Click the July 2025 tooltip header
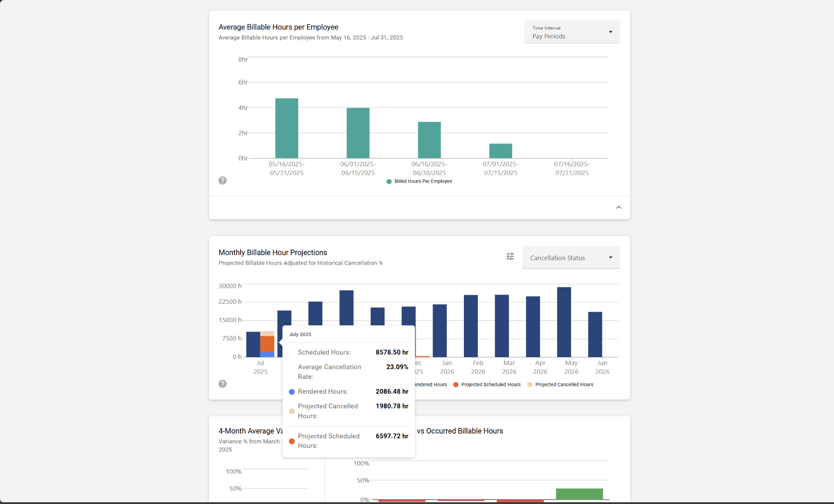 point(300,334)
